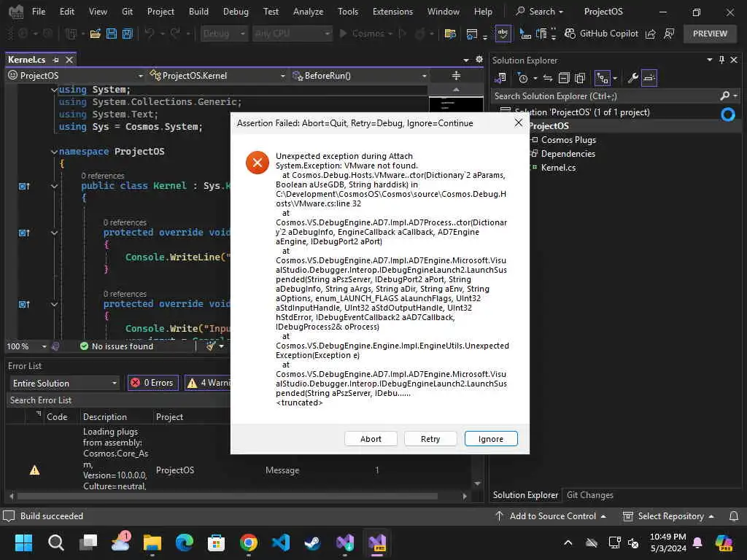Close the Assertion Failed dialog
Image resolution: width=747 pixels, height=560 pixels.
pos(519,122)
